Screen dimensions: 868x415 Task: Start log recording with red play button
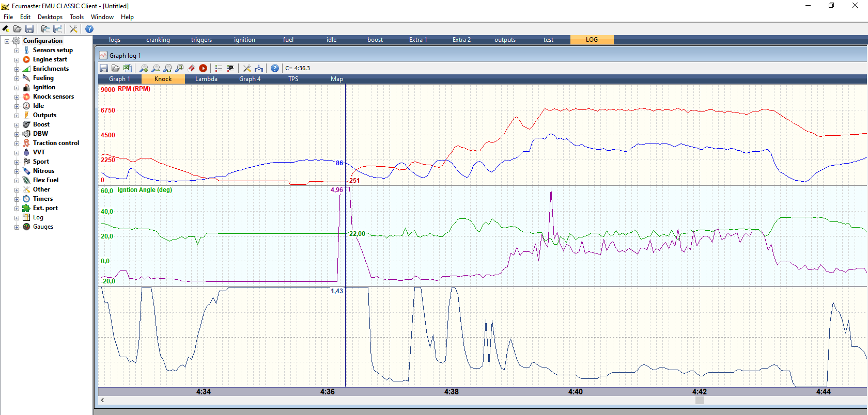[x=203, y=68]
